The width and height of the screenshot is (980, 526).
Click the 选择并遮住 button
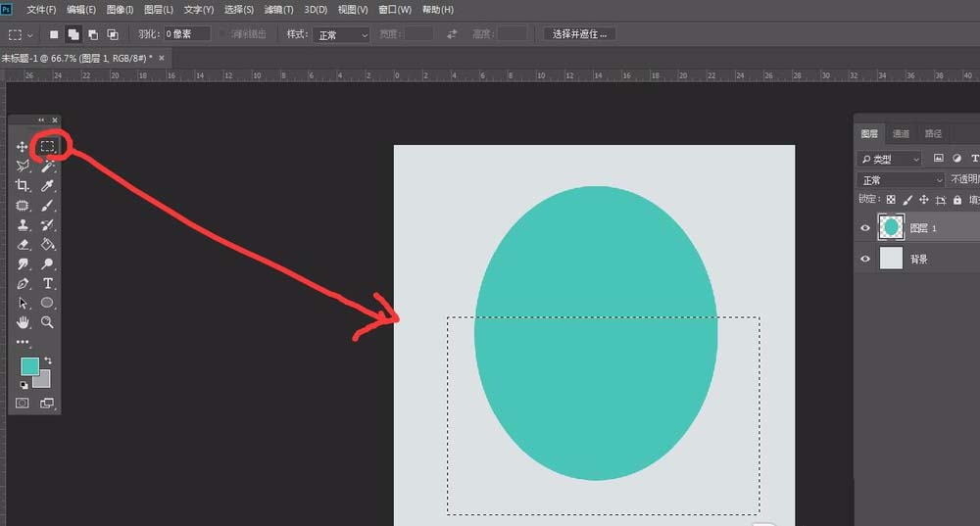(x=580, y=34)
